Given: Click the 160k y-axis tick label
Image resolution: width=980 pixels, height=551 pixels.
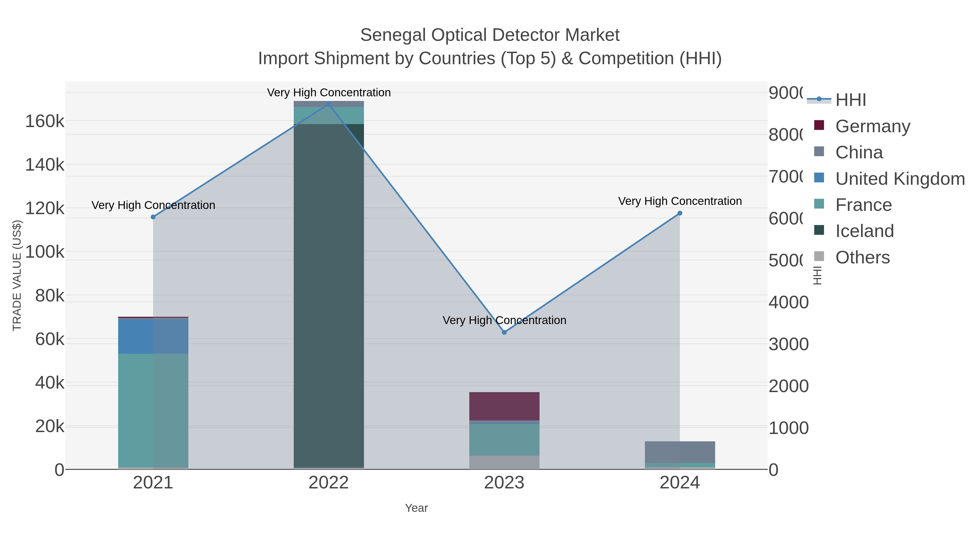Looking at the screenshot, I should click(45, 121).
